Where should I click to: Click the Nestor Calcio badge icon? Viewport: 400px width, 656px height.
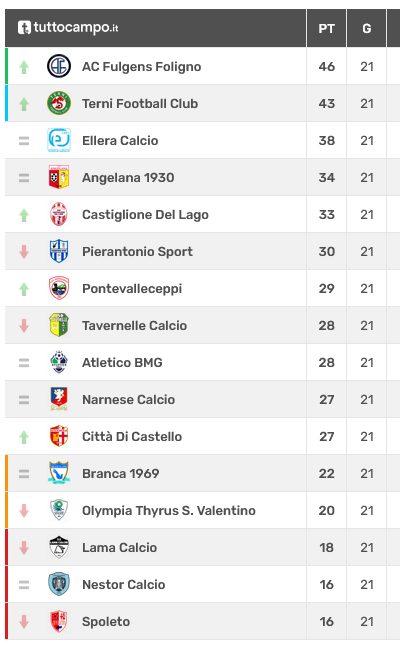point(59,584)
